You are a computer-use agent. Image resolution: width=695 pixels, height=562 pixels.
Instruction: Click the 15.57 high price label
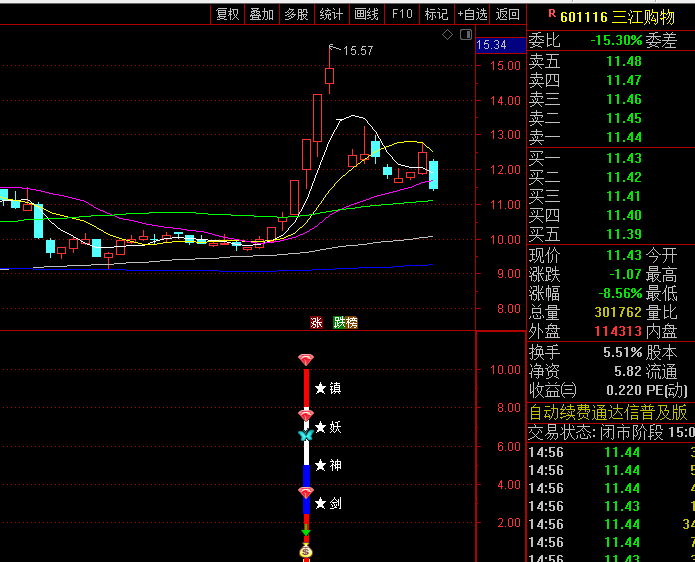pyautogui.click(x=358, y=51)
